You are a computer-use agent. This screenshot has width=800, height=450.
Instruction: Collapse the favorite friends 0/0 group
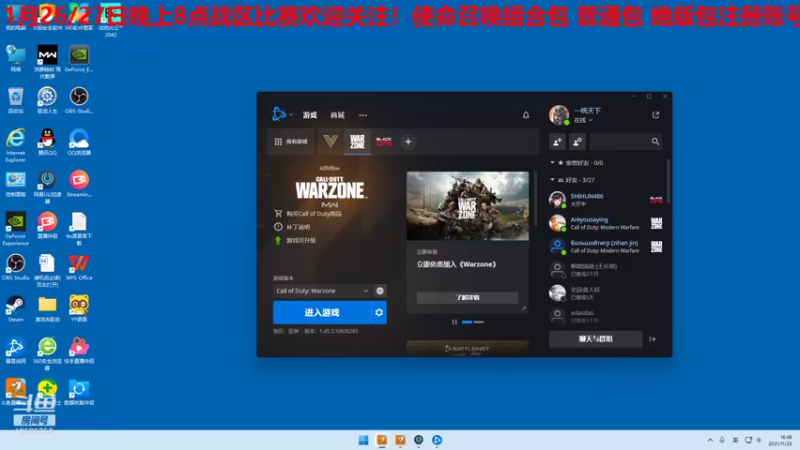pos(553,163)
